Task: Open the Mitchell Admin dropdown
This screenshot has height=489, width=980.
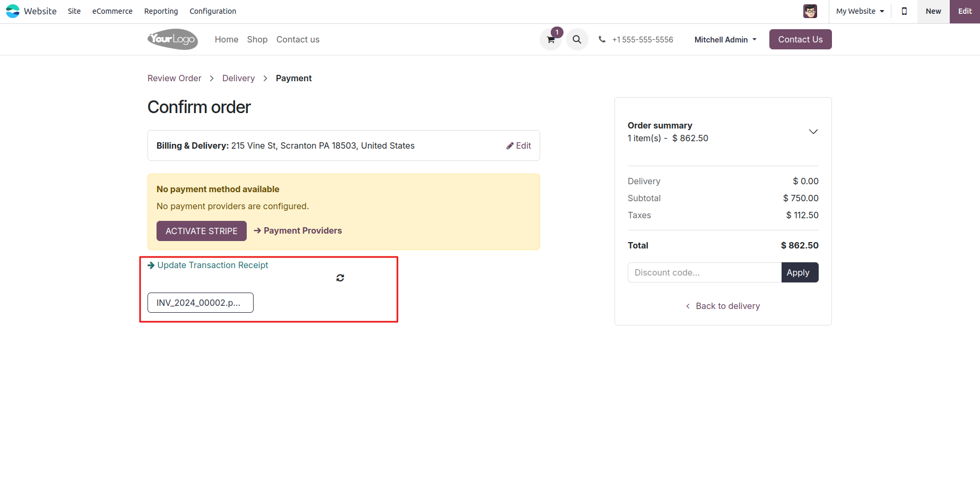Action: (x=725, y=40)
